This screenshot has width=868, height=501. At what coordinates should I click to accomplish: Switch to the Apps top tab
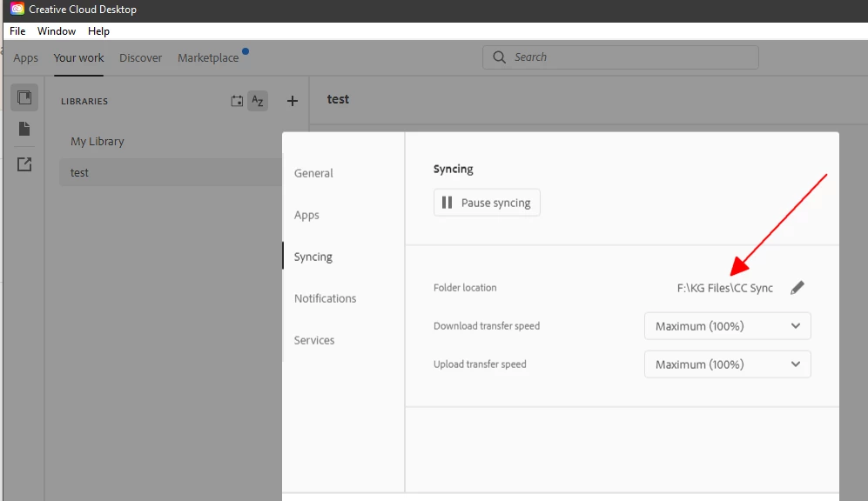tap(25, 58)
